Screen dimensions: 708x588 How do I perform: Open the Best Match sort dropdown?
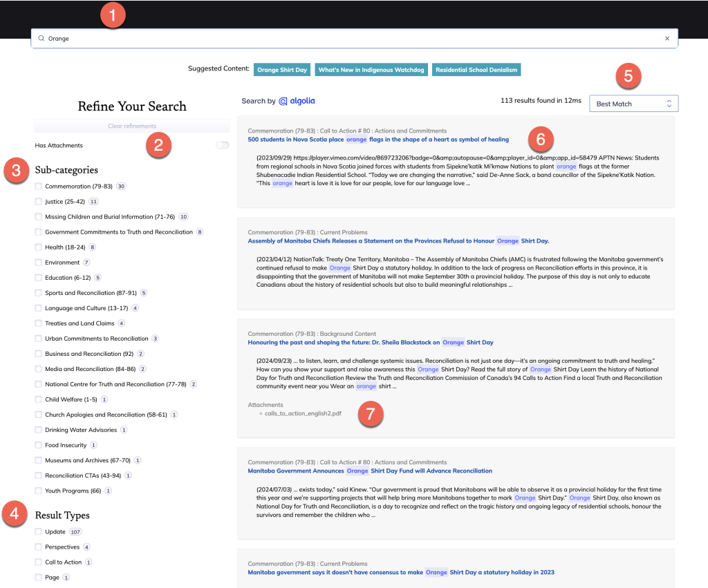633,104
